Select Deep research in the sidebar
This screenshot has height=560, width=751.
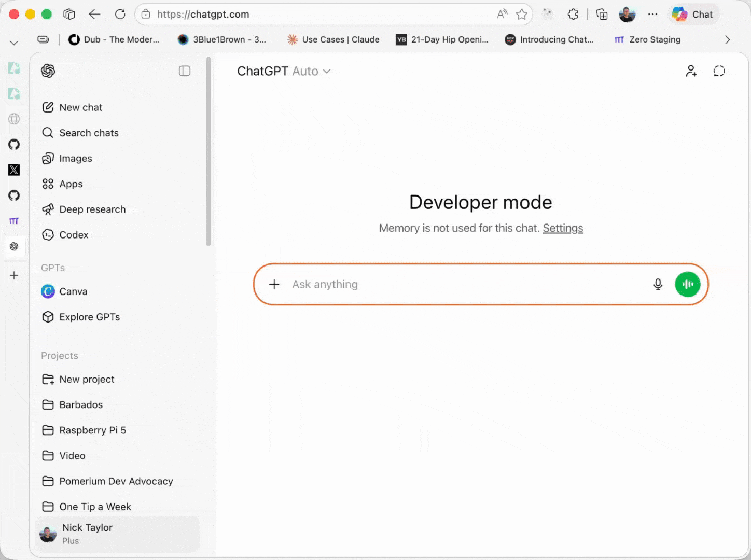point(92,209)
